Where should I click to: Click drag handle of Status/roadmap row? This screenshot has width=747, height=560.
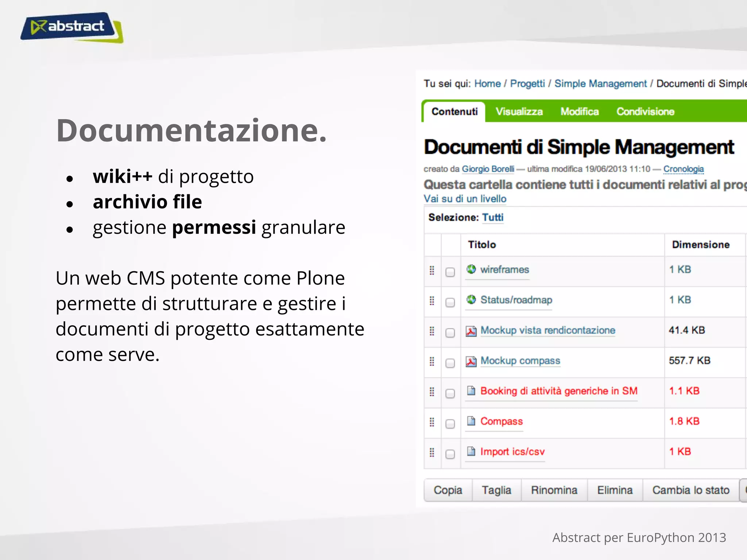point(432,300)
